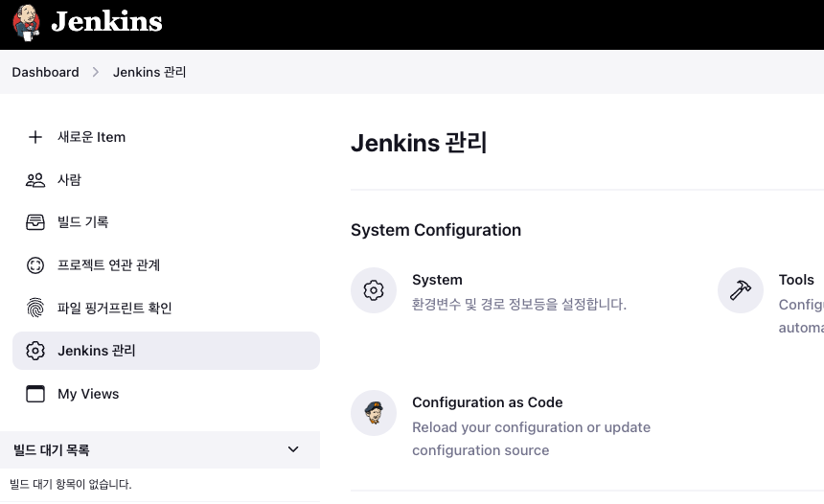Click the Jenkins butler logo icon
The image size is (824, 504).
[26, 22]
